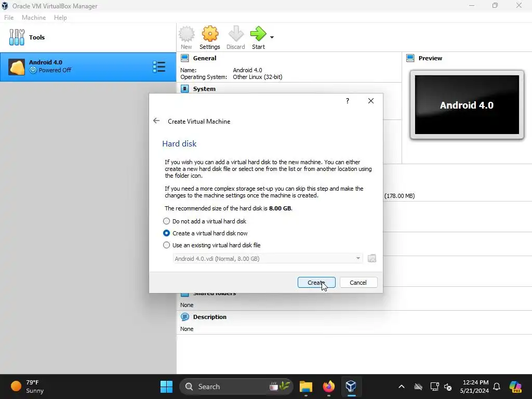Image resolution: width=532 pixels, height=399 pixels.
Task: Open the Android 4.0.vdi disk dropdown
Action: coord(268,259)
